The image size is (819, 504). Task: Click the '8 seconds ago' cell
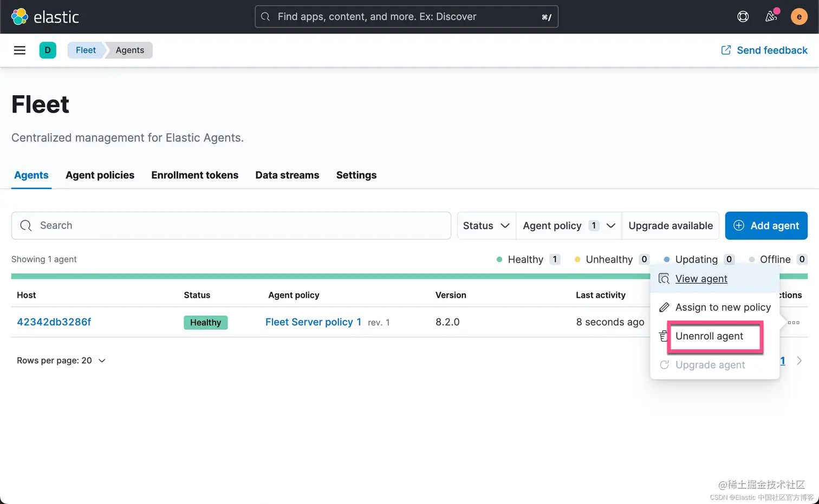(610, 322)
